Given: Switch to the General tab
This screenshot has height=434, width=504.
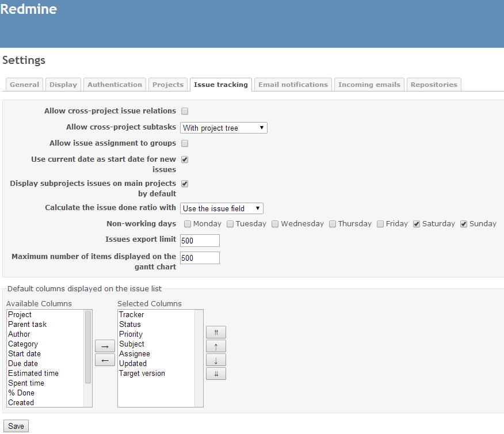Looking at the screenshot, I should [24, 85].
